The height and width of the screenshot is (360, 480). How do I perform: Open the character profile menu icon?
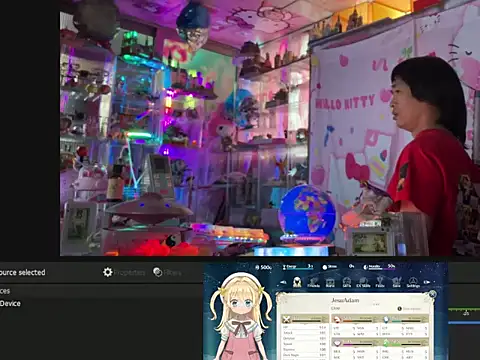click(x=297, y=282)
